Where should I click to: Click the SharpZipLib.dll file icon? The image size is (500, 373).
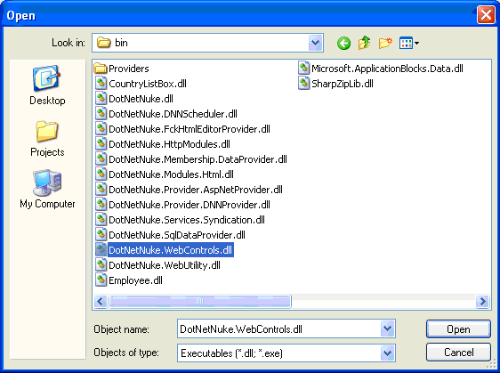coord(304,83)
